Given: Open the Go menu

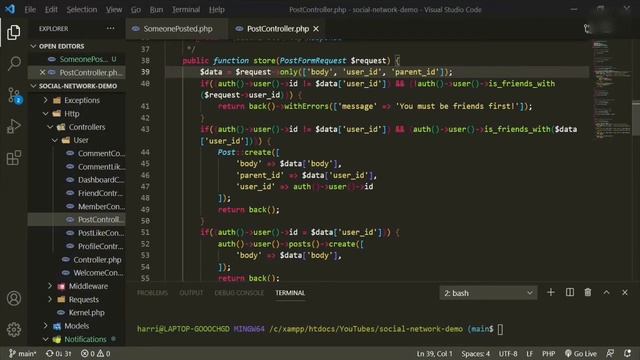Looking at the screenshot, I should (136, 9).
